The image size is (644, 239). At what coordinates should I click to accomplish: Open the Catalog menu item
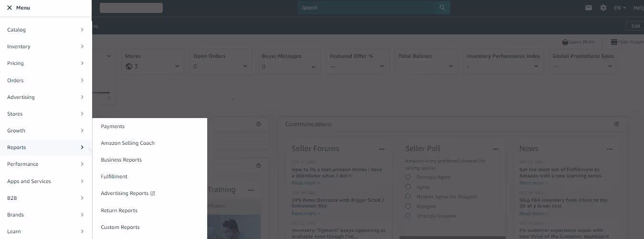[x=46, y=30]
